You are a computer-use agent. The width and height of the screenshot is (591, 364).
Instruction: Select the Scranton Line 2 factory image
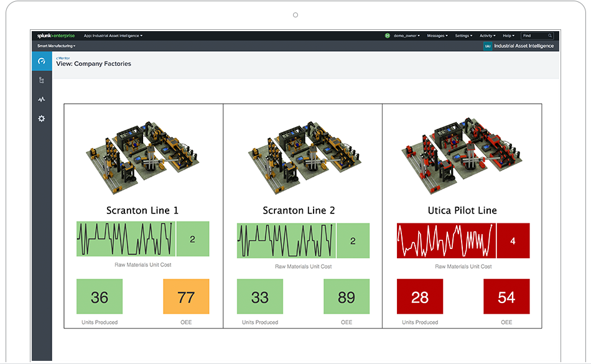coord(305,157)
